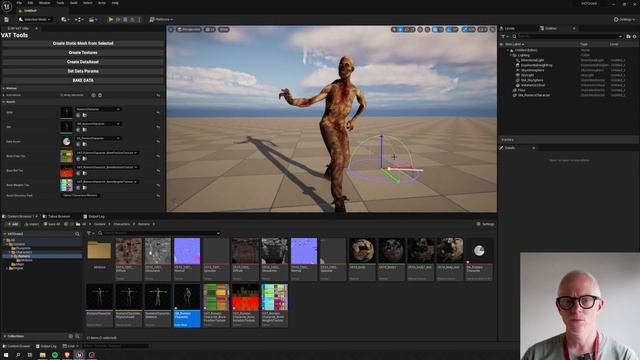Screen dimensions: 640x360
Task: Open the add content toolbar dropdown
Action: coord(64,19)
